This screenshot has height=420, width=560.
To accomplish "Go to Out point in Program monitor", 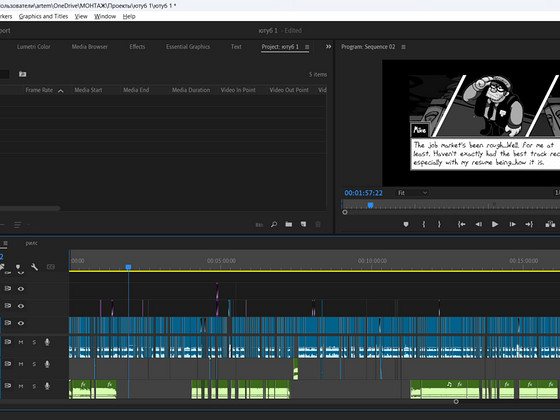I will [x=529, y=224].
